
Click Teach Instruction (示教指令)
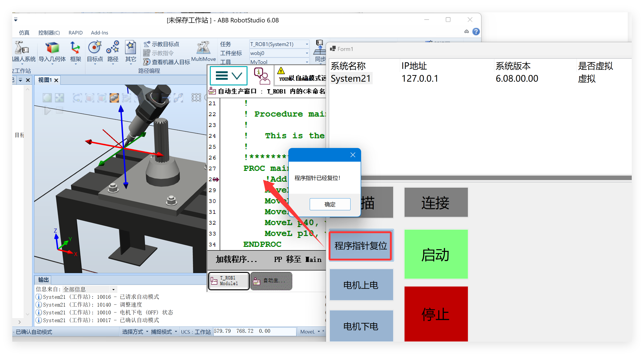158,53
